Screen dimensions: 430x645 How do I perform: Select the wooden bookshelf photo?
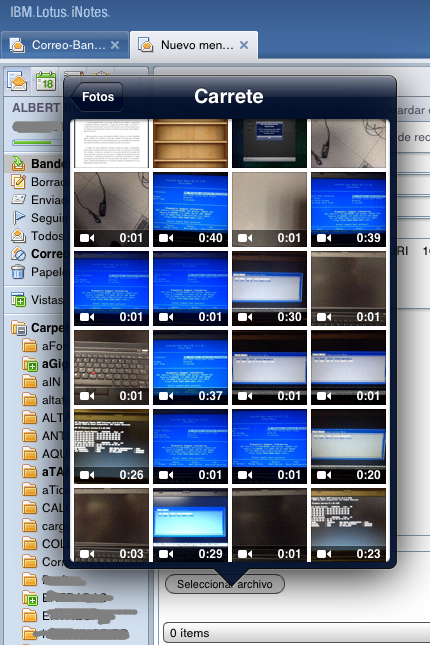click(190, 143)
